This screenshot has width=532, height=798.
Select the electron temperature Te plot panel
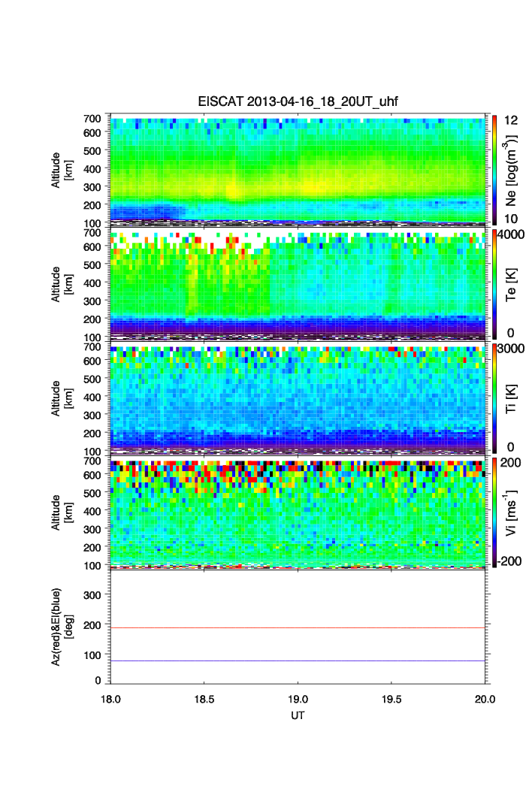[x=299, y=283]
